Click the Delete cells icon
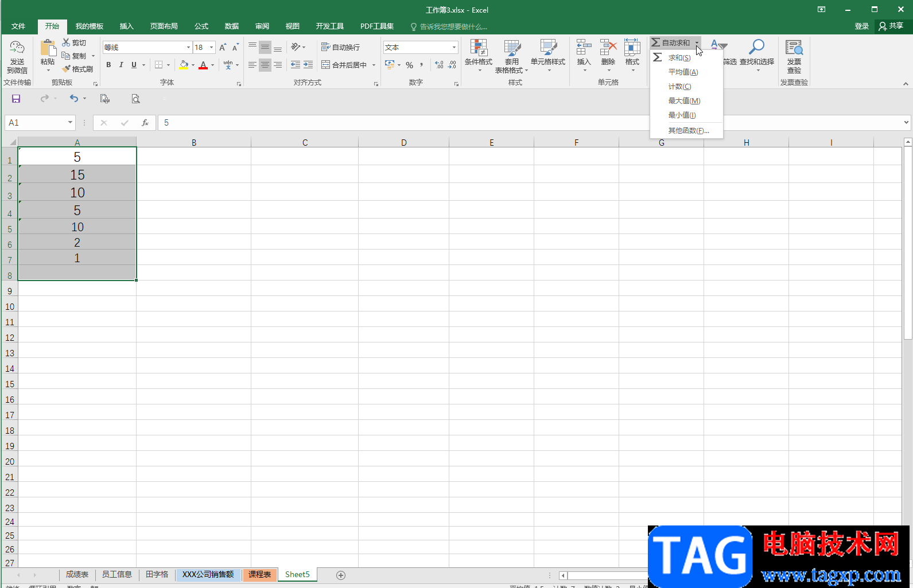 (x=608, y=48)
